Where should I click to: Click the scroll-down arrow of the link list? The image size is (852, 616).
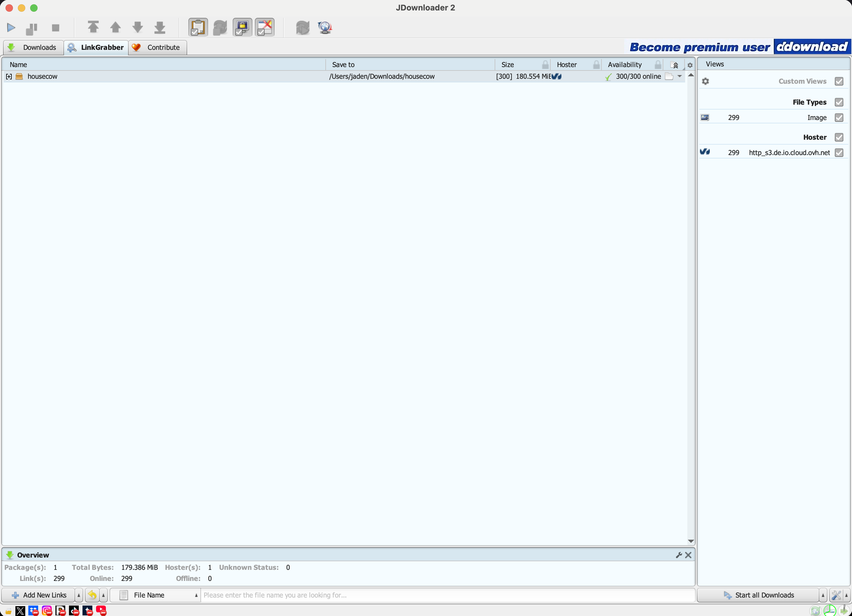pyautogui.click(x=690, y=541)
